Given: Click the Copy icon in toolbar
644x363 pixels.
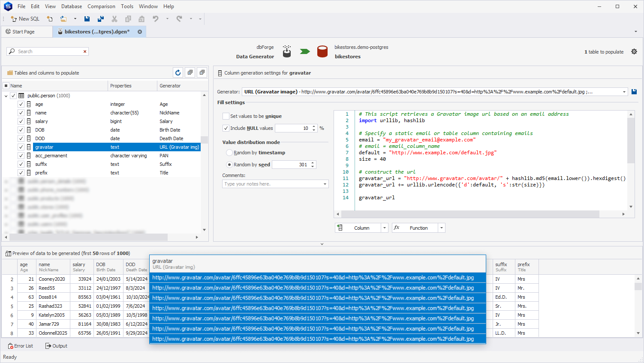Looking at the screenshot, I should (x=128, y=19).
